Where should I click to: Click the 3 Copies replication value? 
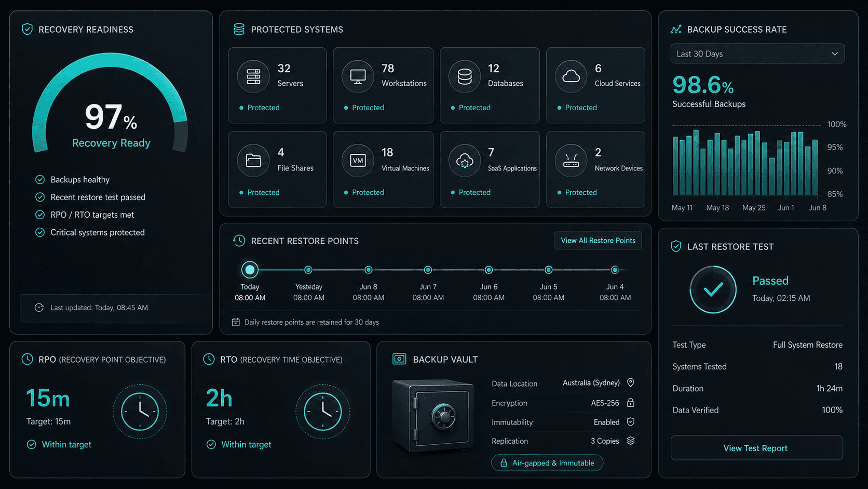tap(605, 441)
